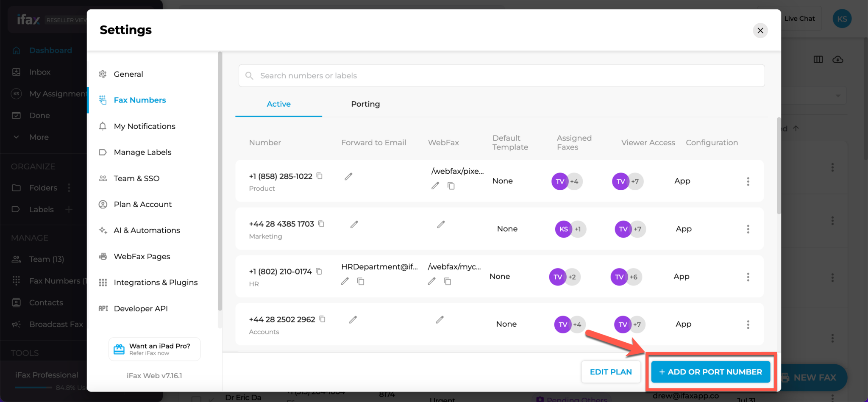Open the Broadcast Fax tool

tap(56, 324)
